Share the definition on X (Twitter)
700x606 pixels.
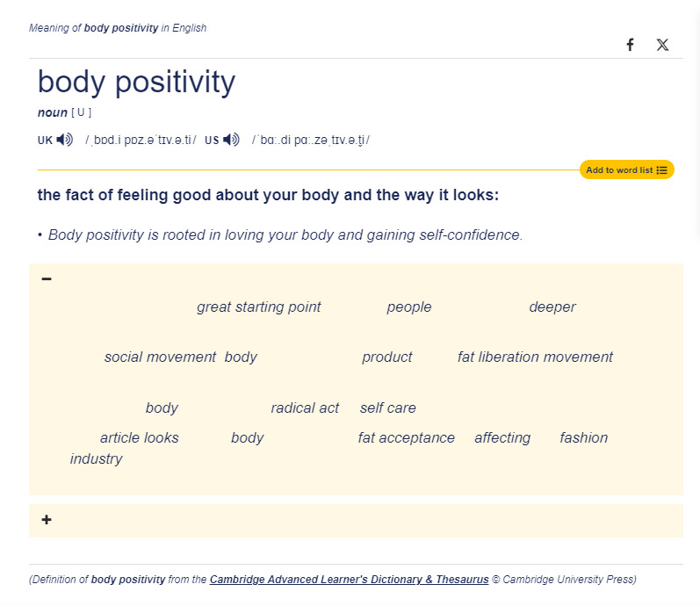(x=662, y=45)
